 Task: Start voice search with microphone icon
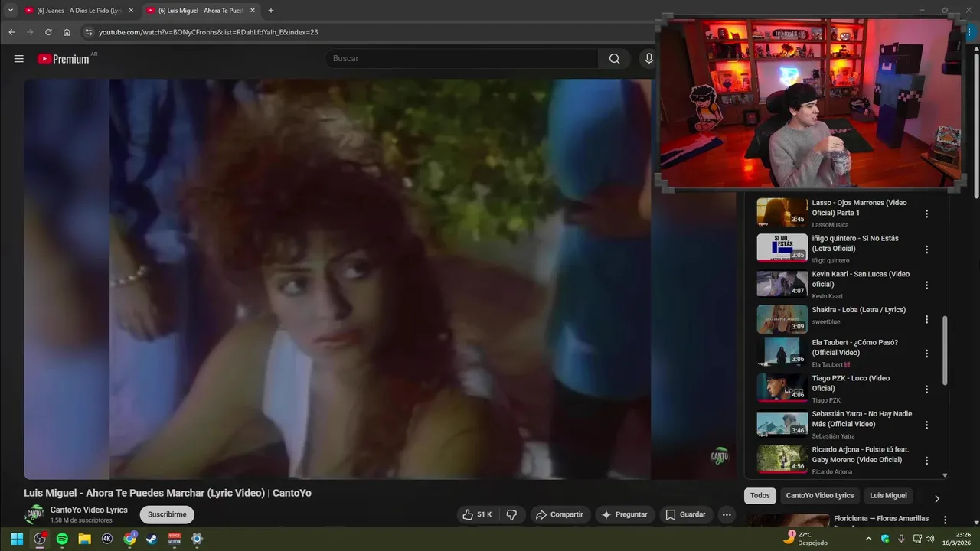pos(648,59)
